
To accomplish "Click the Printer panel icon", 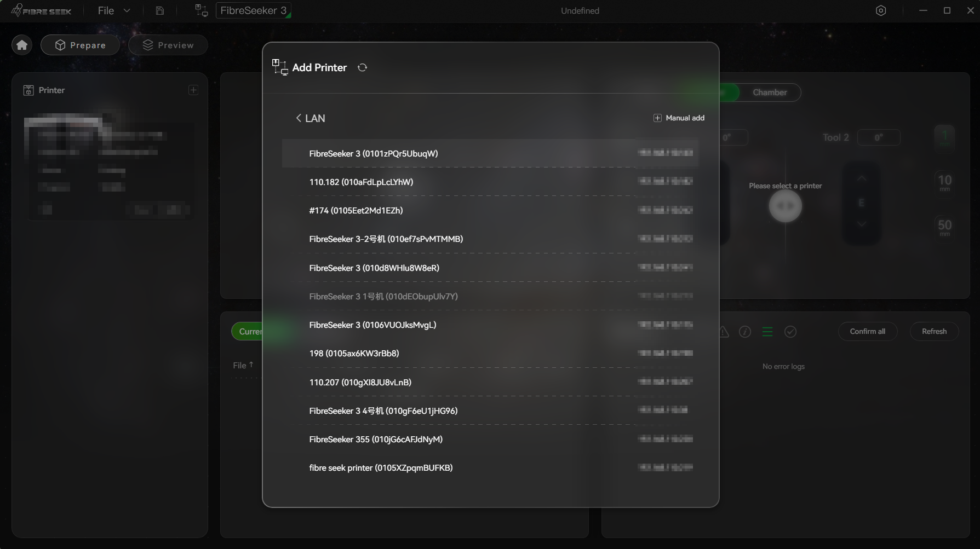I will tap(28, 90).
